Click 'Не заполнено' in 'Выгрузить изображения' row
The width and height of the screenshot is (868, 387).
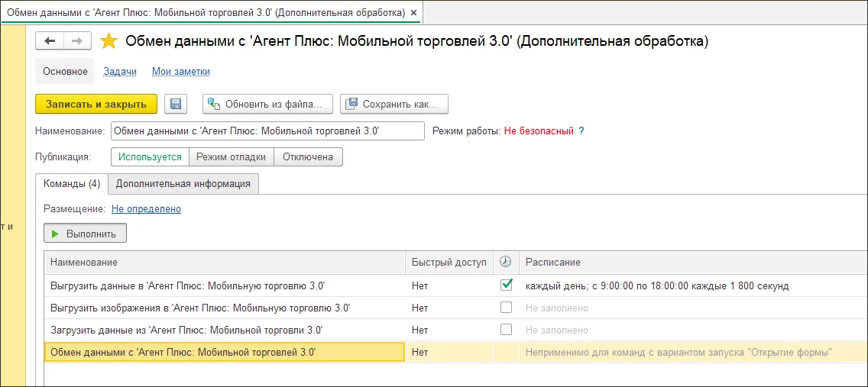click(x=557, y=308)
